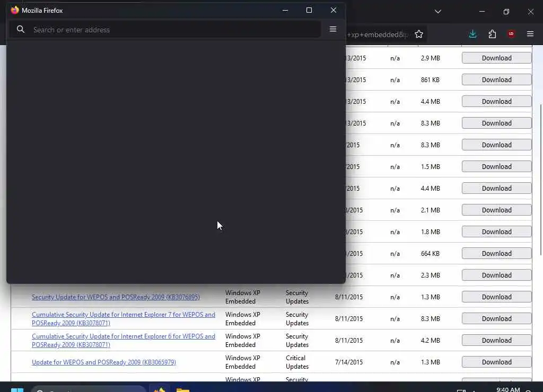
Task: Open Update for WEPOS KB3065979 link
Action: tap(104, 362)
